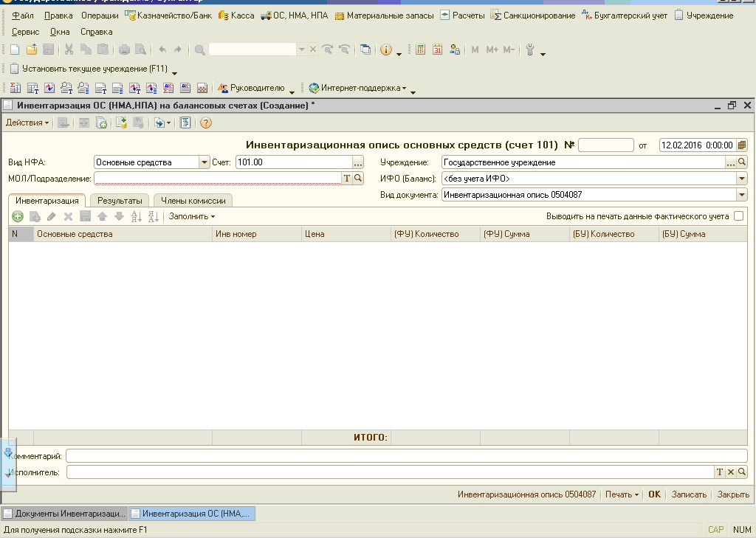Switch to the Члены комиссии tab

(x=193, y=201)
